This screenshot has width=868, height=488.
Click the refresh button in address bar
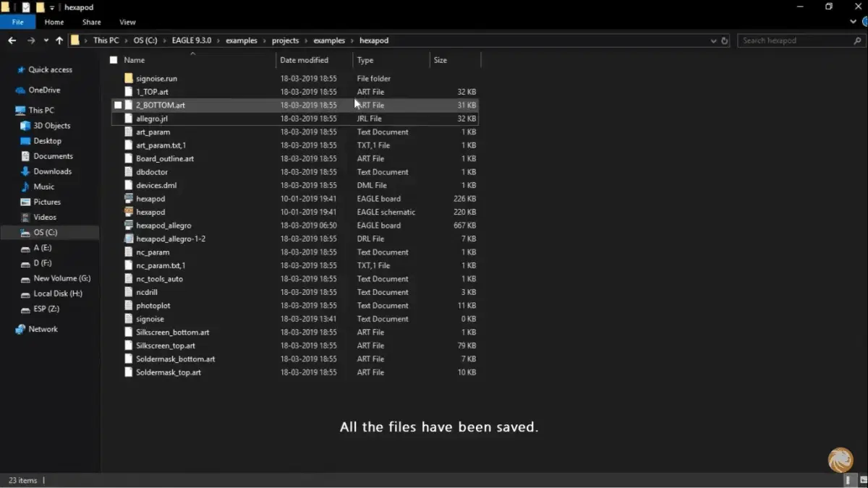coord(725,41)
